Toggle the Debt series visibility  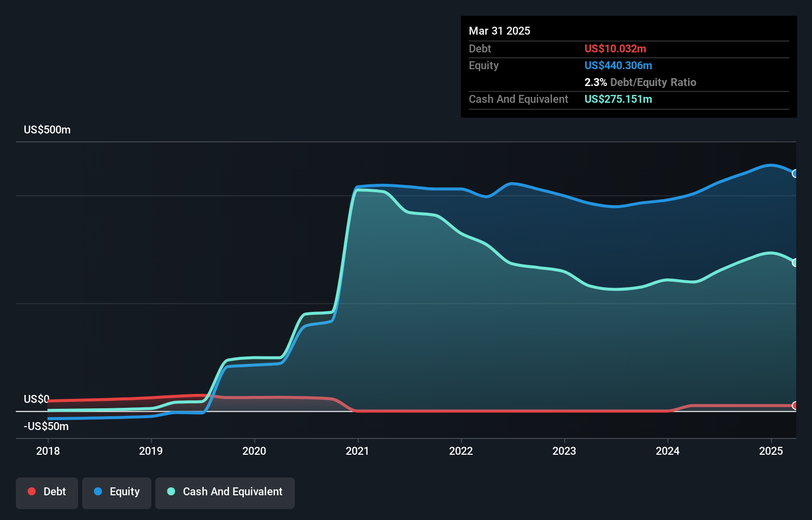[x=46, y=492]
